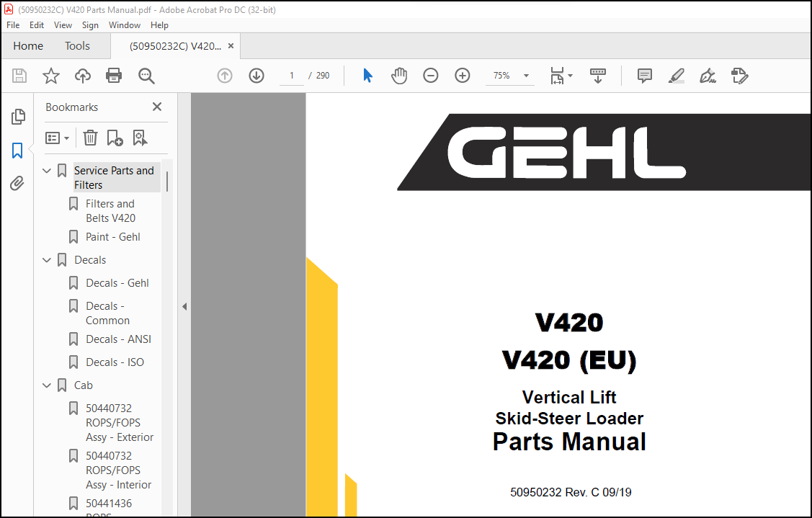
Task: Go to Paint - Gehl bookmark
Action: click(x=113, y=237)
